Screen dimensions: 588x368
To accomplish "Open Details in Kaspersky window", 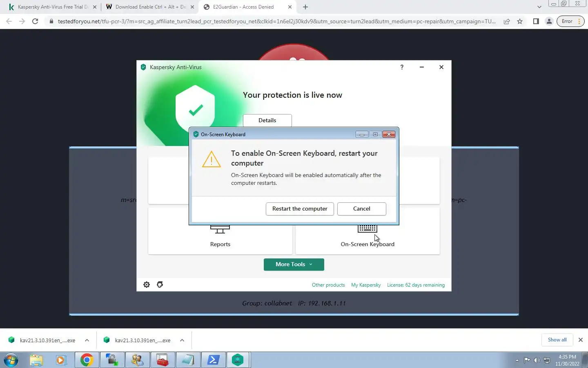I will tap(267, 120).
